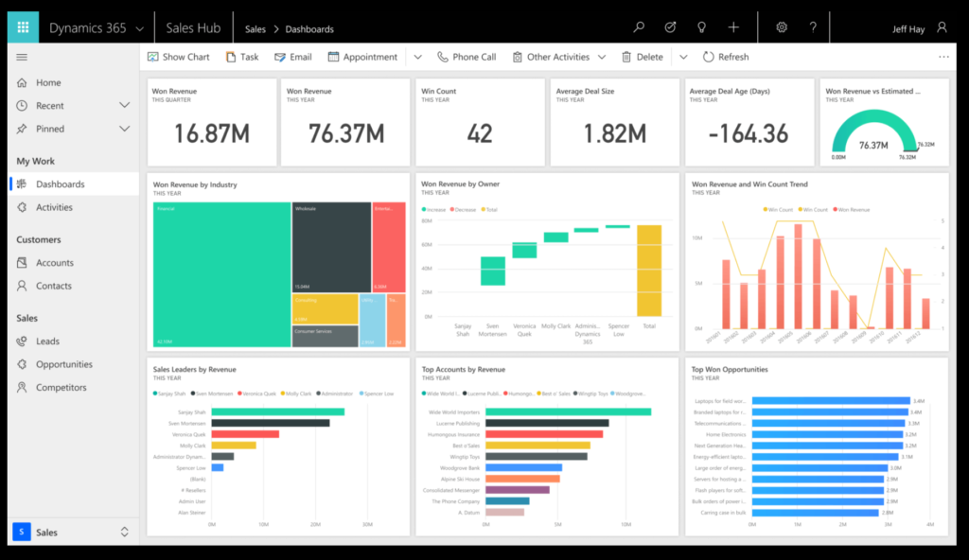Open the Sales area switcher
969x560 pixels.
pos(71,533)
